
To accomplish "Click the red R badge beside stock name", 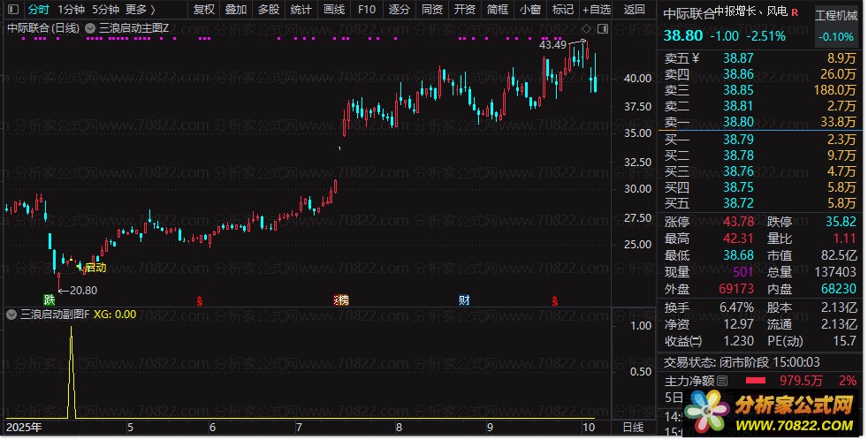I will click(x=795, y=11).
